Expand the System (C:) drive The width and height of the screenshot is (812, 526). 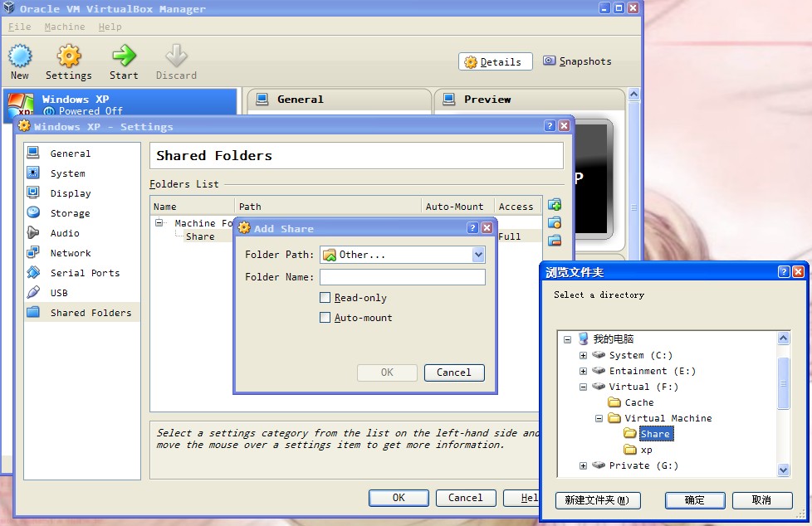583,355
